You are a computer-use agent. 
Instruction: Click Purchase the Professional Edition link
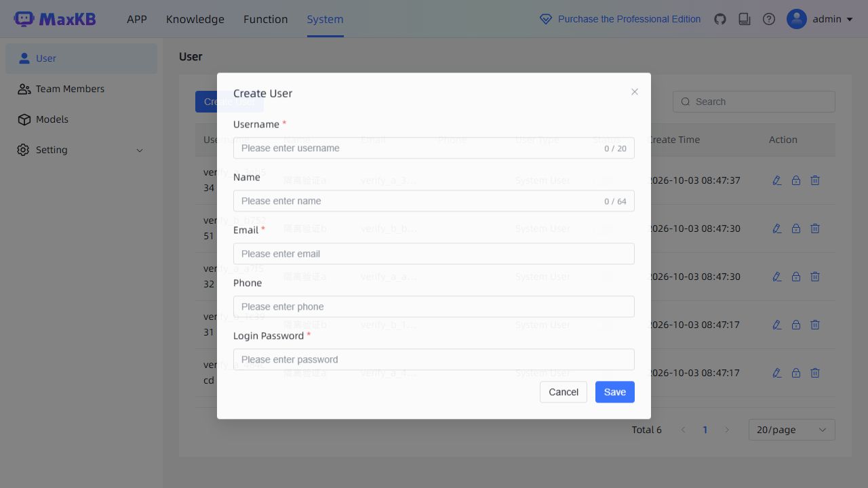pyautogui.click(x=629, y=19)
